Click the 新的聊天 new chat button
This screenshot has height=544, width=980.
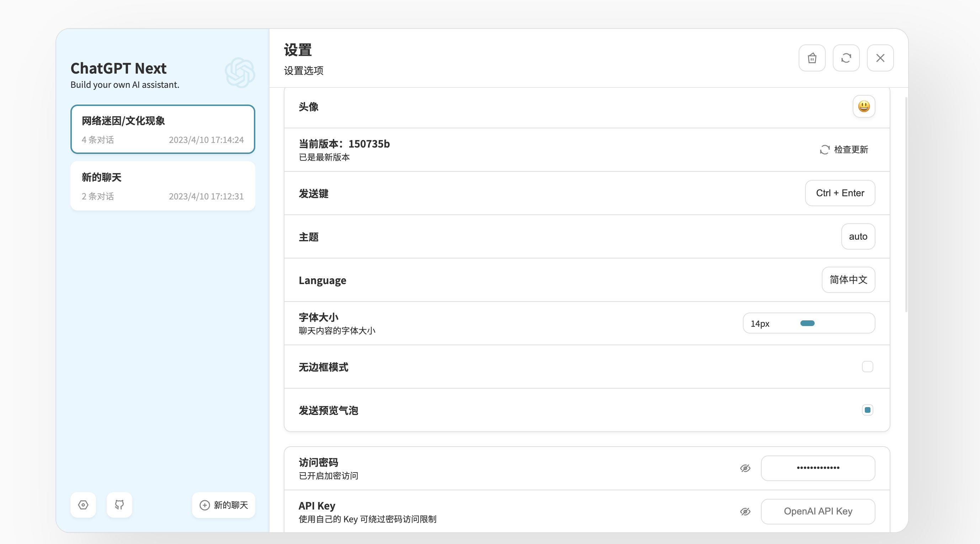224,505
